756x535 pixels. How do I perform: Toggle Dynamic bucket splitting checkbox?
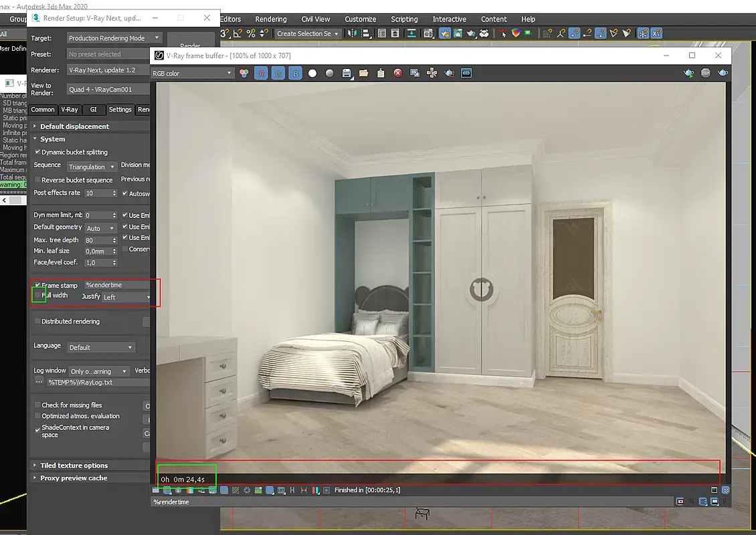click(37, 152)
